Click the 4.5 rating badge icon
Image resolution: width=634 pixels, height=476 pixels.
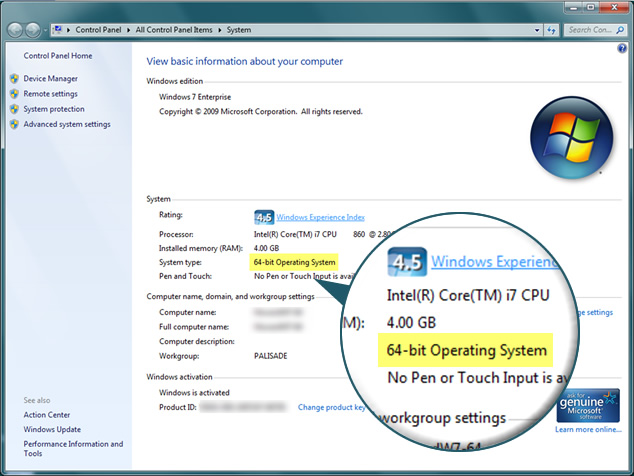(x=264, y=217)
